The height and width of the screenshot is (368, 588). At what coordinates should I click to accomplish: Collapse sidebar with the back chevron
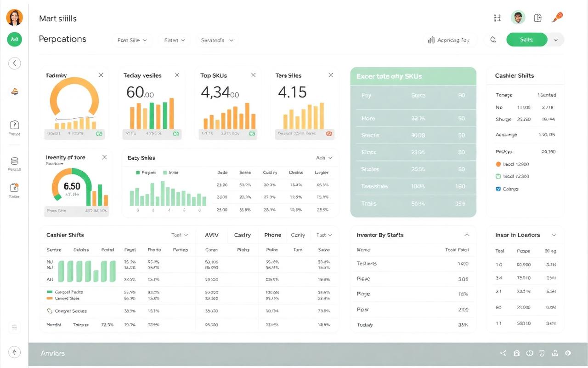[15, 63]
